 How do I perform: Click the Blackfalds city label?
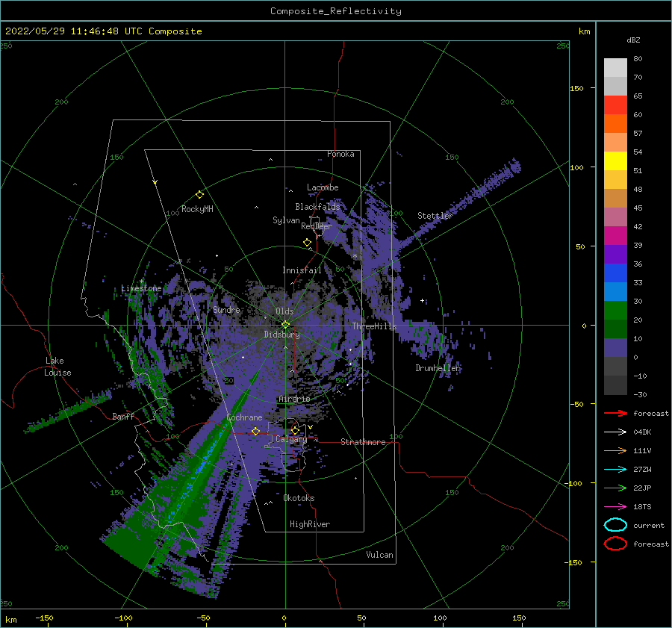coord(317,207)
